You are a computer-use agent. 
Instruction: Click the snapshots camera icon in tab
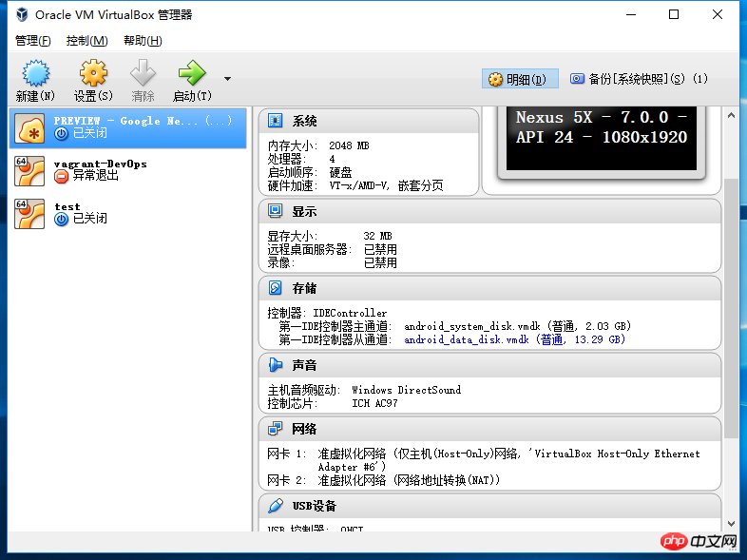coord(577,79)
